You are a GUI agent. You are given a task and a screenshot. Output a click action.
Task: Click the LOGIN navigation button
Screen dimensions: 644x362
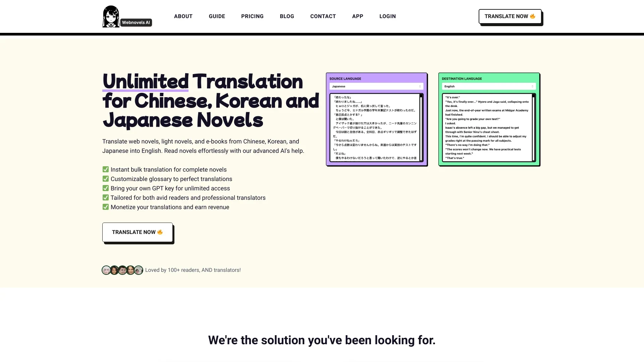click(x=387, y=16)
